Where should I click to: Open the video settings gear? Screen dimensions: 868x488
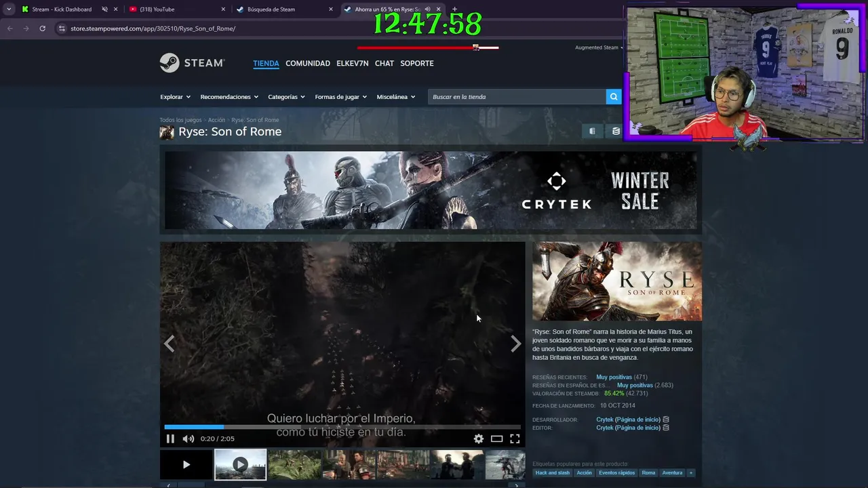click(479, 439)
